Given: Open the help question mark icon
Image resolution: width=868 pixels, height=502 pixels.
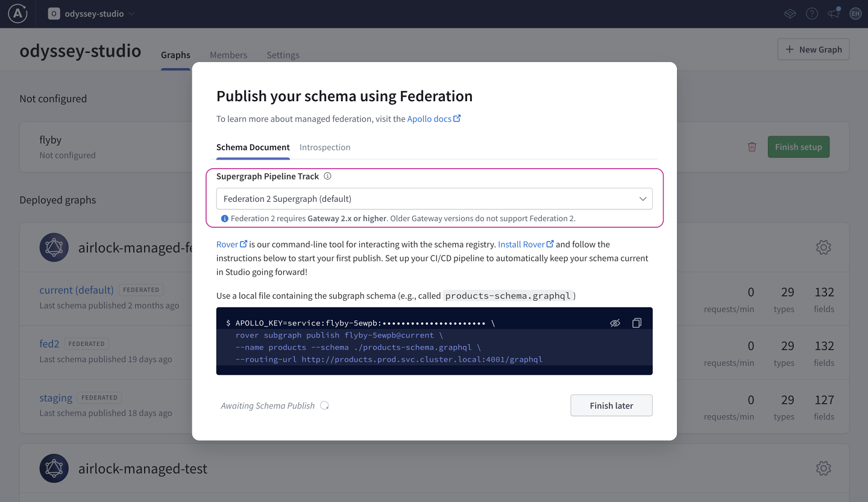Looking at the screenshot, I should pos(812,13).
